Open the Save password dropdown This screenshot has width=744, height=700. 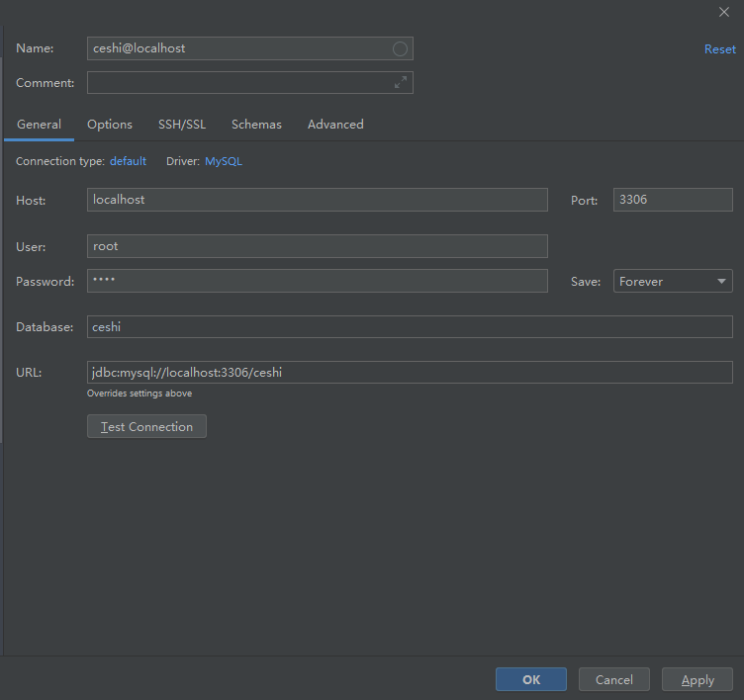pyautogui.click(x=673, y=282)
